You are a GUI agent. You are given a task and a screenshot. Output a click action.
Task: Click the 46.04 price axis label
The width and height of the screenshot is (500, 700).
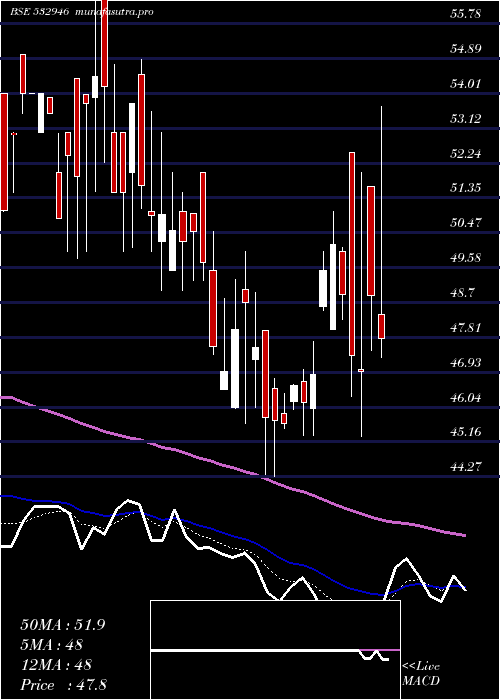coord(465,397)
